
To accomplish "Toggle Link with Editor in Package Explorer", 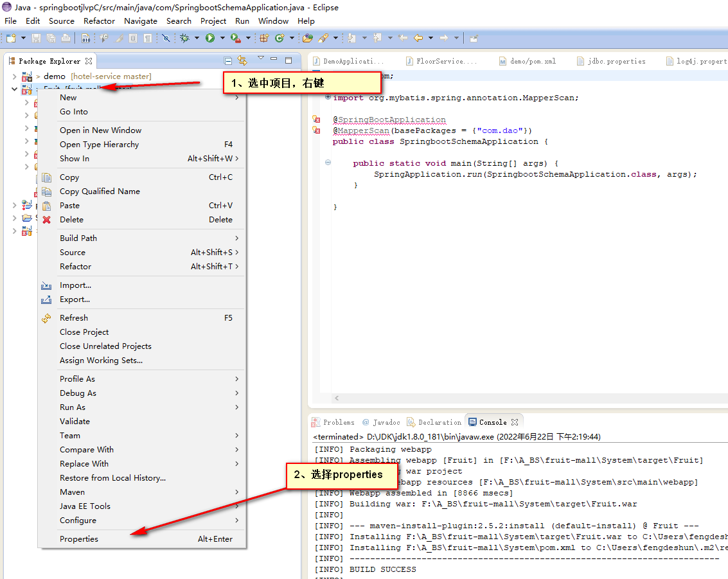I will [242, 60].
